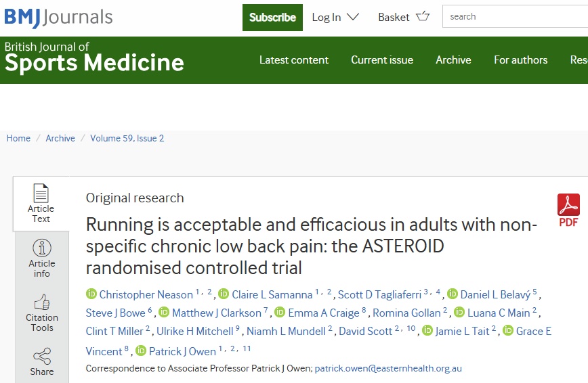Open the Basket shopping icon
Image resolution: width=588 pixels, height=383 pixels.
click(423, 17)
